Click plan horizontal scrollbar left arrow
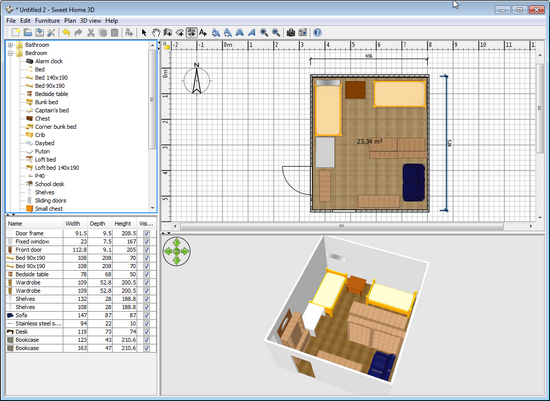The image size is (550, 401). [x=175, y=226]
